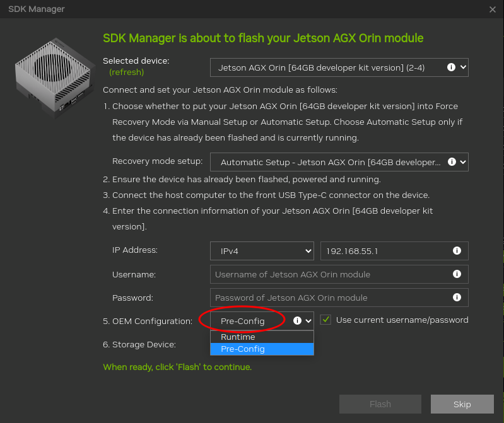Open the Recovery mode setup dropdown
The height and width of the screenshot is (423, 504).
(339, 162)
